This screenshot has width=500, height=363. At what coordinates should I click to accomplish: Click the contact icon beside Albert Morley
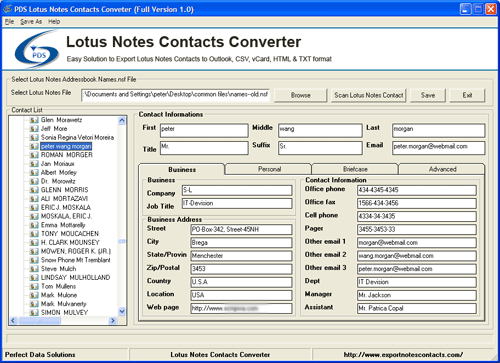click(34, 173)
